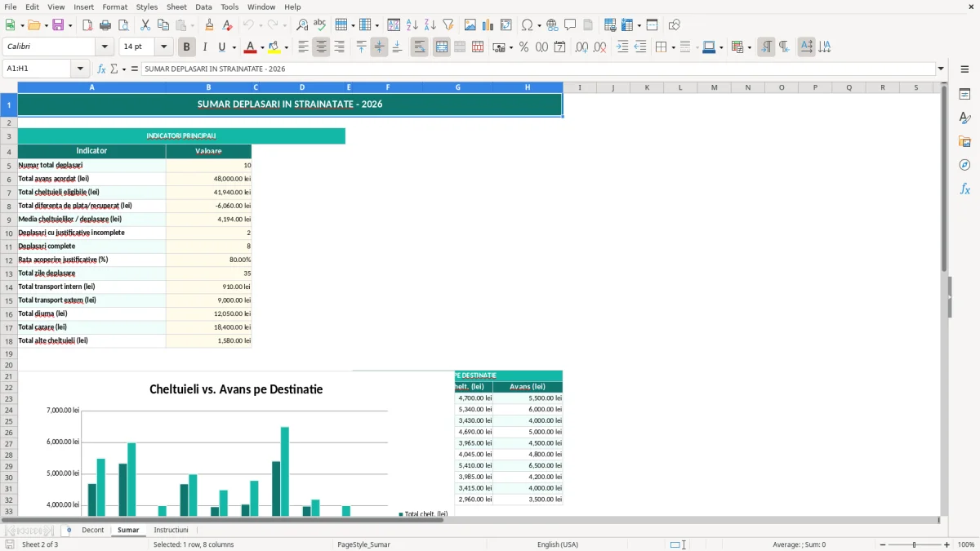Open the Background Color dropdown arrow
This screenshot has height=551, width=980.
pyautogui.click(x=286, y=47)
